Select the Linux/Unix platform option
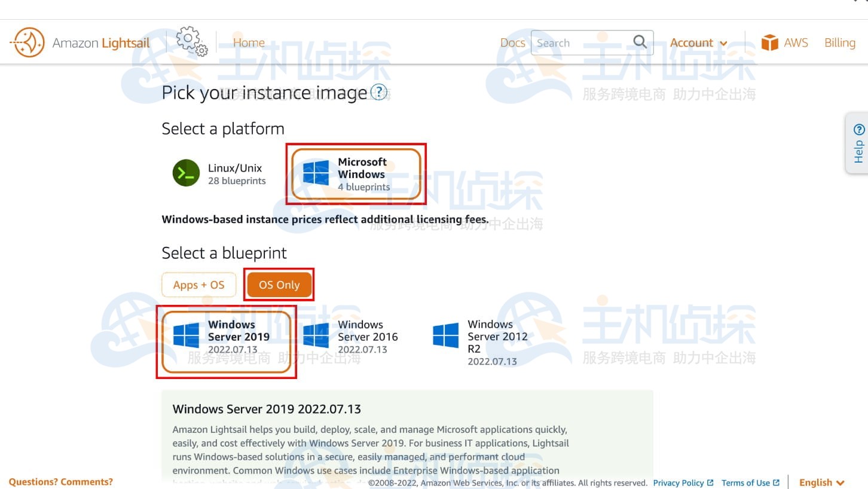Image resolution: width=868 pixels, height=489 pixels. (221, 173)
